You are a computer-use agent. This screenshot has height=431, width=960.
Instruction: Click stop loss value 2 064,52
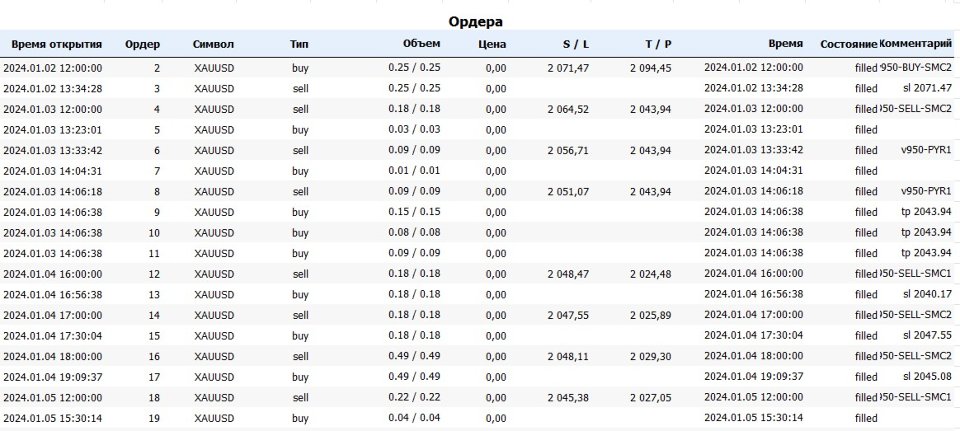568,109
